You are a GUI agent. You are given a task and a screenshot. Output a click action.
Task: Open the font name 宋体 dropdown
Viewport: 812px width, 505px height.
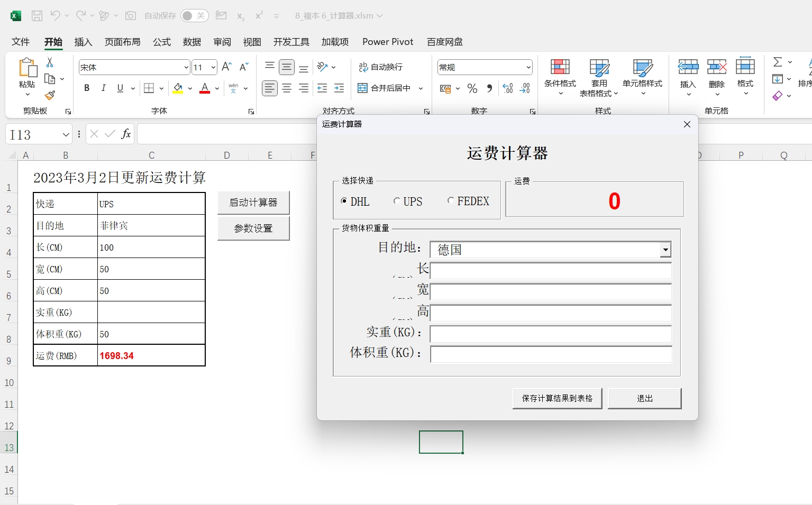click(186, 67)
